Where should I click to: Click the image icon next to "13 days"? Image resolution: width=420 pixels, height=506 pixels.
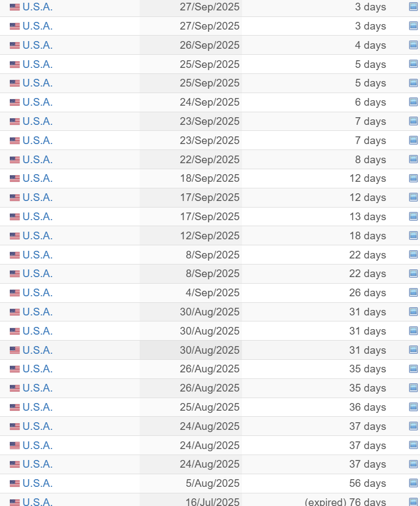coord(413,216)
